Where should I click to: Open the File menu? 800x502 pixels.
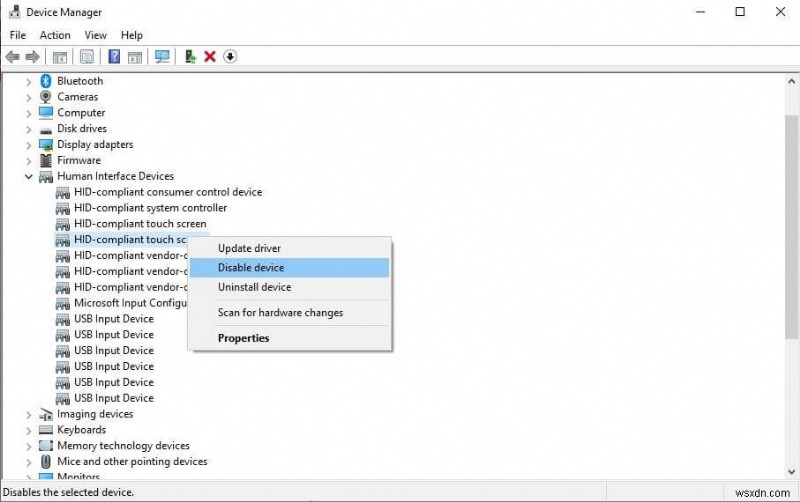pyautogui.click(x=18, y=35)
